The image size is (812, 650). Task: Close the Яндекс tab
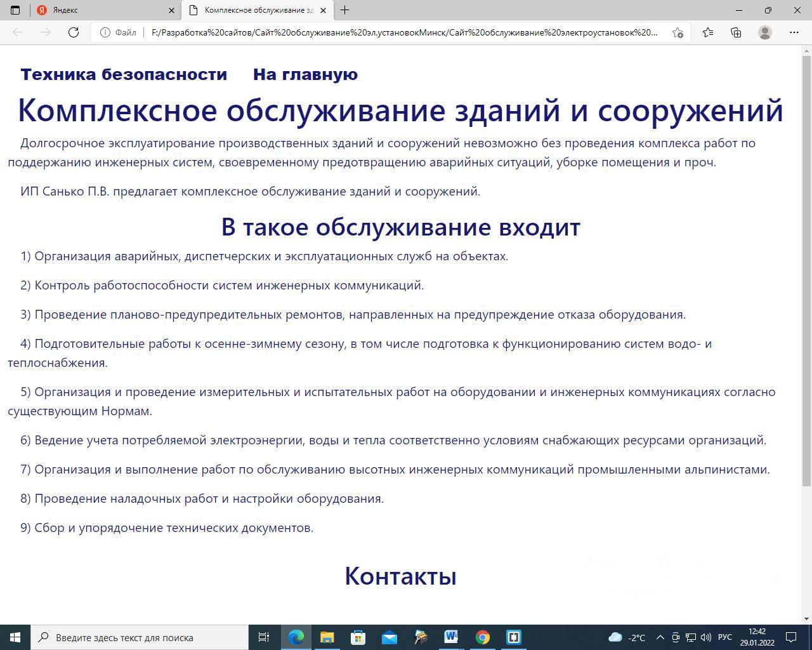[x=171, y=10]
